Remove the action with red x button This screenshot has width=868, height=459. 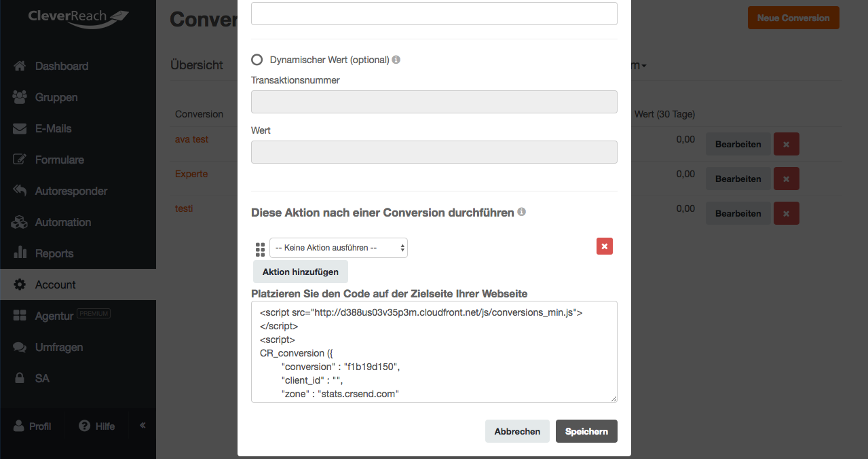point(605,246)
